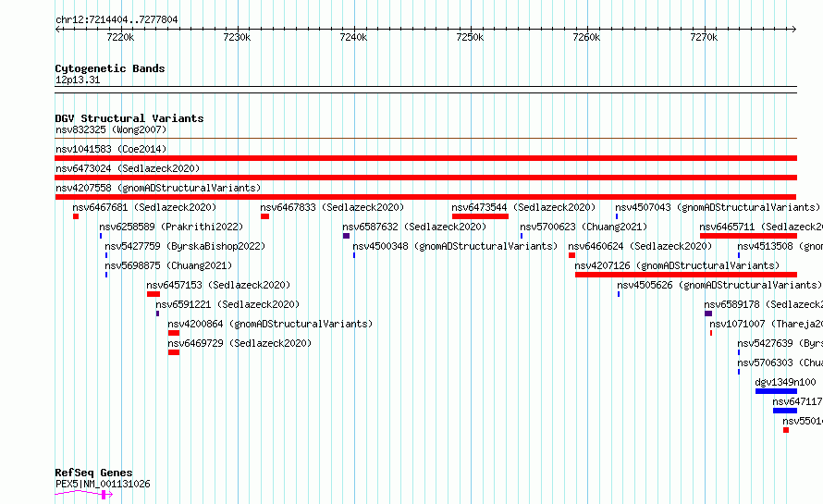Select the red bar under nsv6465711
The width and height of the screenshot is (823, 504).
748,236
